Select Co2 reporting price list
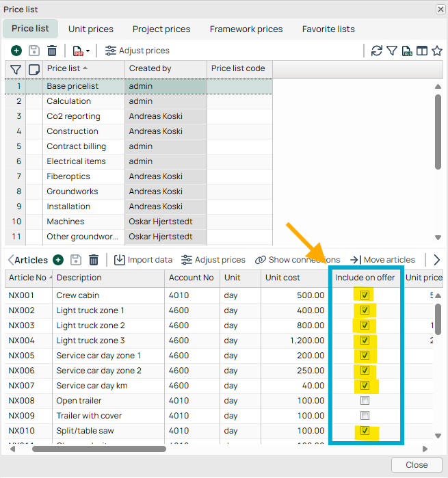 [x=138, y=116]
